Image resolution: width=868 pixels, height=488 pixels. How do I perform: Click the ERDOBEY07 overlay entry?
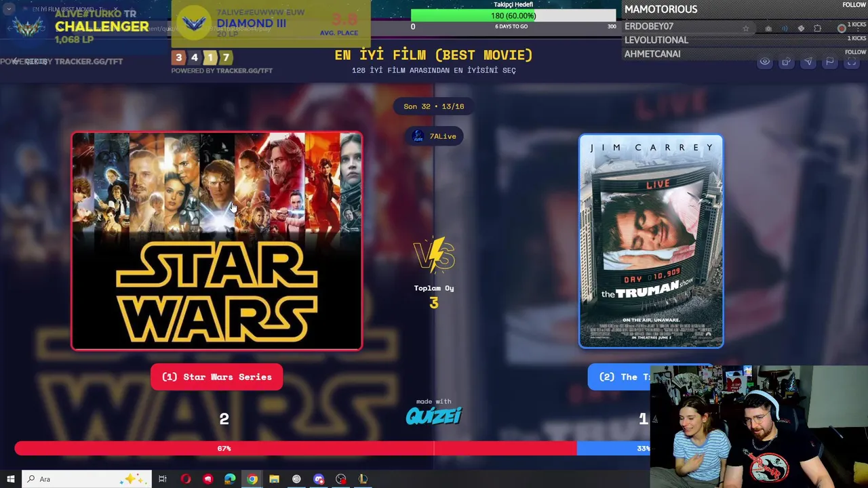click(648, 26)
